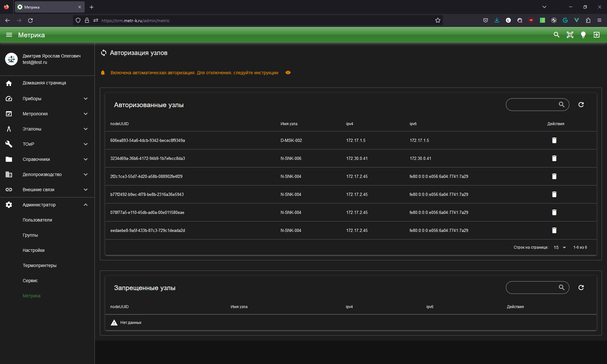Delete node 078f77a5-e110-45db-ad0a-00e011580eae
Viewport: 607px width, 364px height.
(554, 212)
